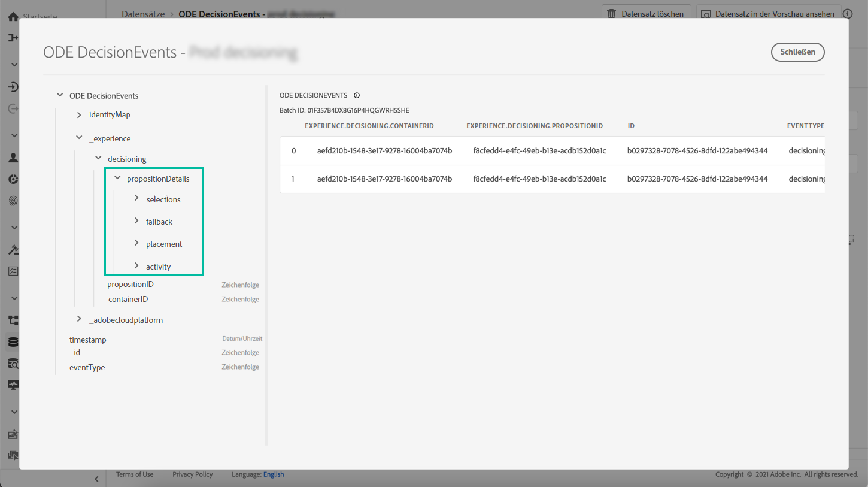This screenshot has height=487, width=868.
Task: Open the home icon in the left sidebar
Action: click(13, 17)
